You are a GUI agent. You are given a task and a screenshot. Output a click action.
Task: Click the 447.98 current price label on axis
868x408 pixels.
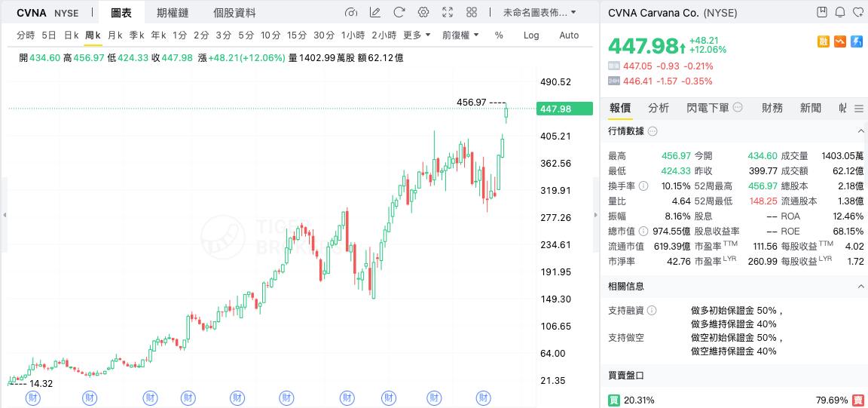[x=564, y=109]
